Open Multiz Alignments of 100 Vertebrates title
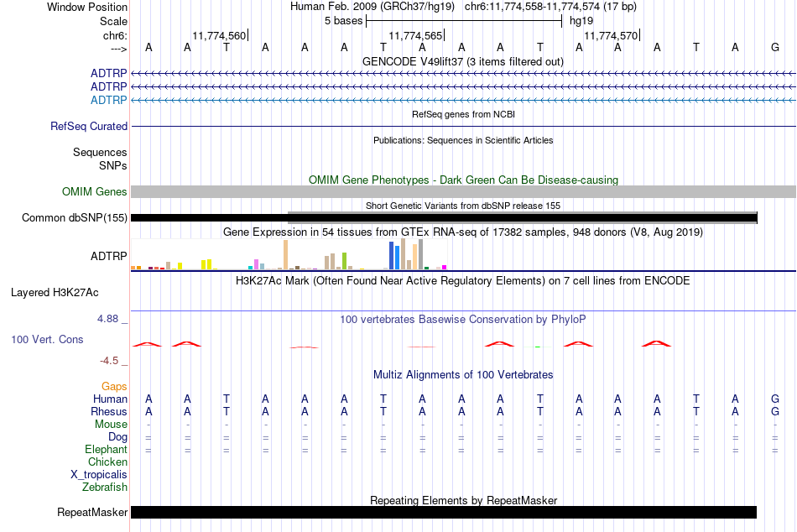Image resolution: width=797 pixels, height=532 pixels. tap(463, 375)
